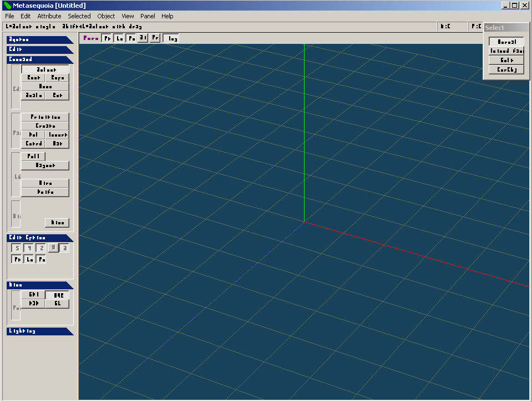Viewport: 532px width, 402px height.
Task: Open the Attribute menu
Action: coord(49,16)
